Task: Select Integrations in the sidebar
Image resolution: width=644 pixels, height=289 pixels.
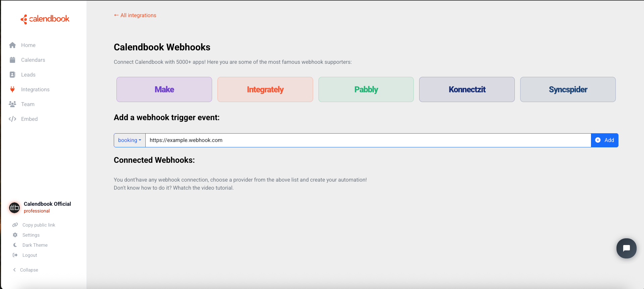Action: [35, 89]
